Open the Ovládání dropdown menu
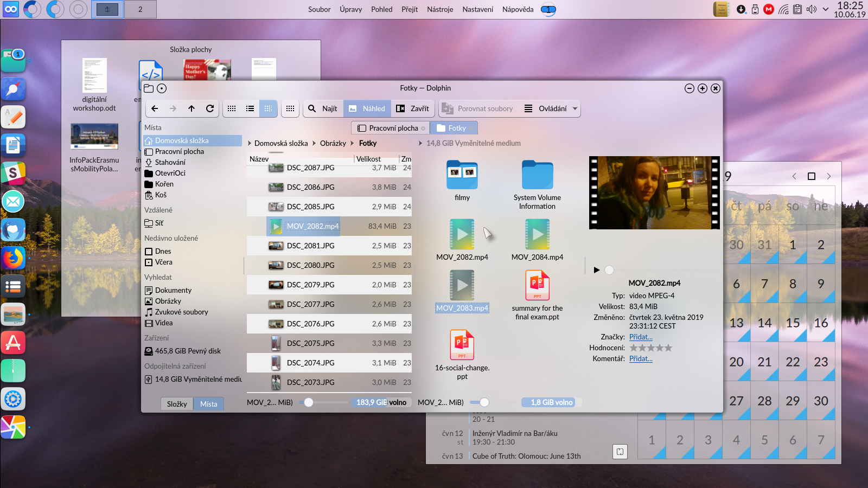This screenshot has width=868, height=488. (553, 108)
